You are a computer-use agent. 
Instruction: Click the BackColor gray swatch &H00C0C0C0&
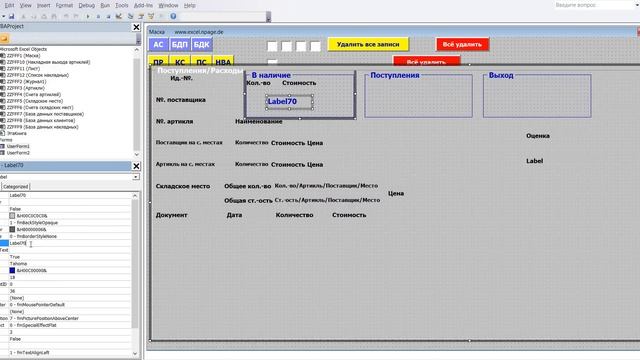(x=12, y=216)
